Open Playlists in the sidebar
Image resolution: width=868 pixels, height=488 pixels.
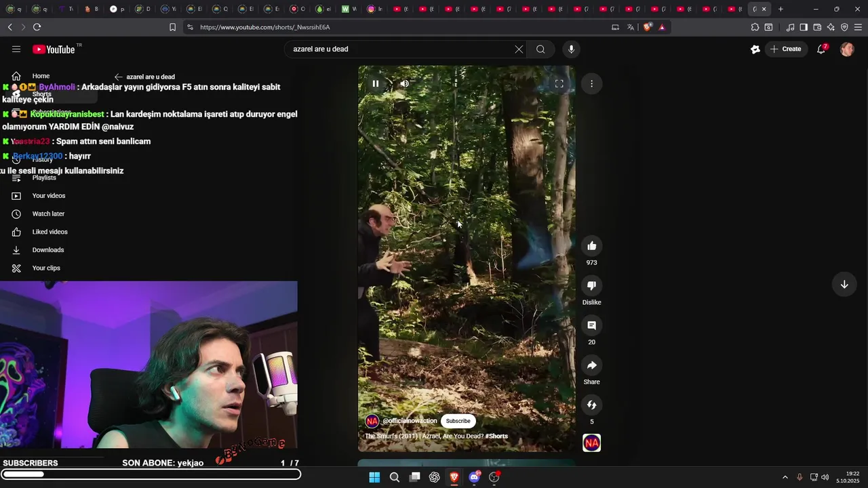click(43, 178)
